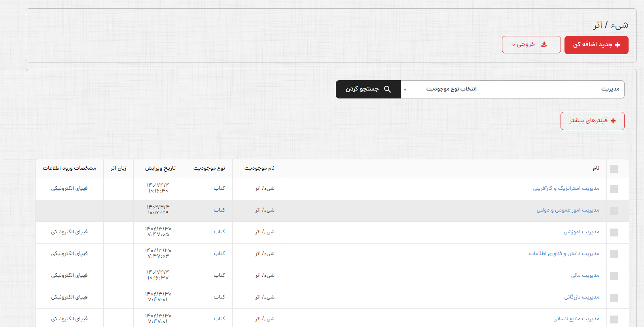This screenshot has width=644, height=327.
Task: Open the 'مدیریت بازرگانی' record link
Action: 581,297
